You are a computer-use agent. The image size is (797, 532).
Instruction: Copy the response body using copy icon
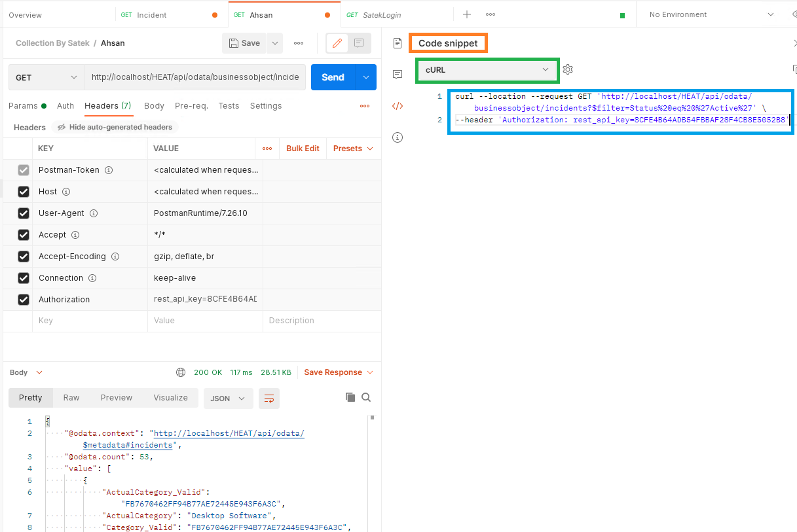coord(350,397)
